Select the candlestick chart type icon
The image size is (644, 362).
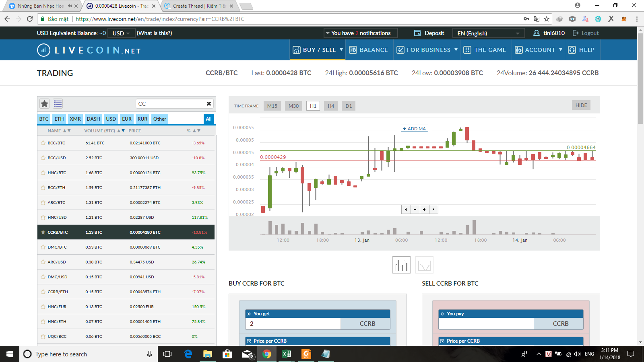click(x=401, y=265)
